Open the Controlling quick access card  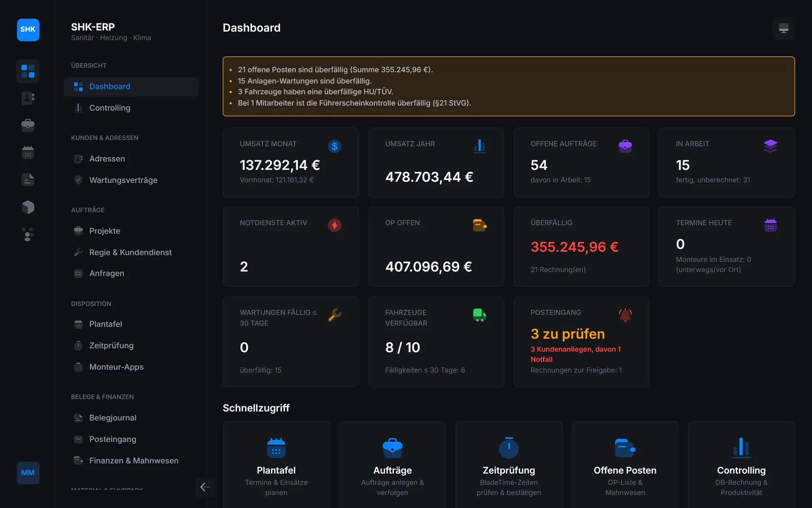741,465
